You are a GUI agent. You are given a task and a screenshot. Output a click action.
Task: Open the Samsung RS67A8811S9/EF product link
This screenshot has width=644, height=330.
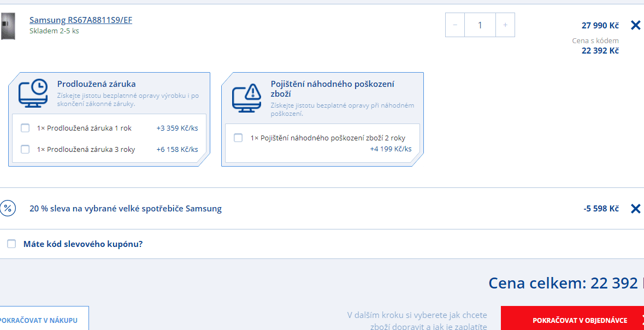click(81, 20)
